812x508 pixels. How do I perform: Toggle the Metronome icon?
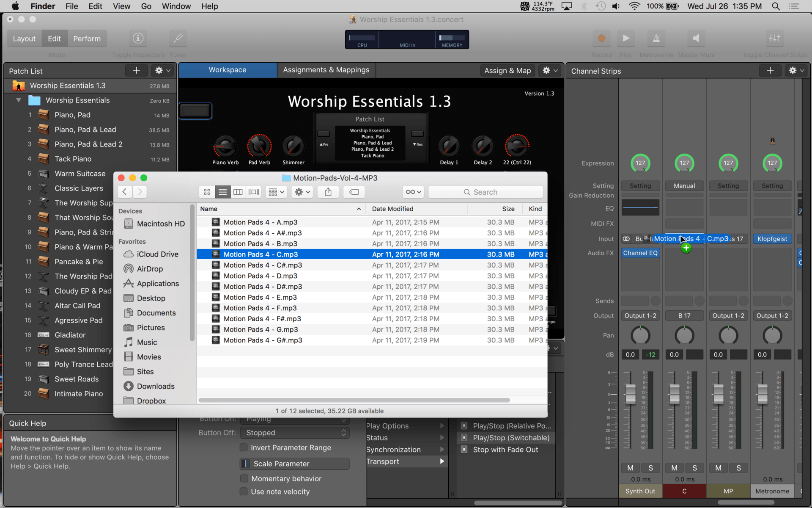(656, 39)
